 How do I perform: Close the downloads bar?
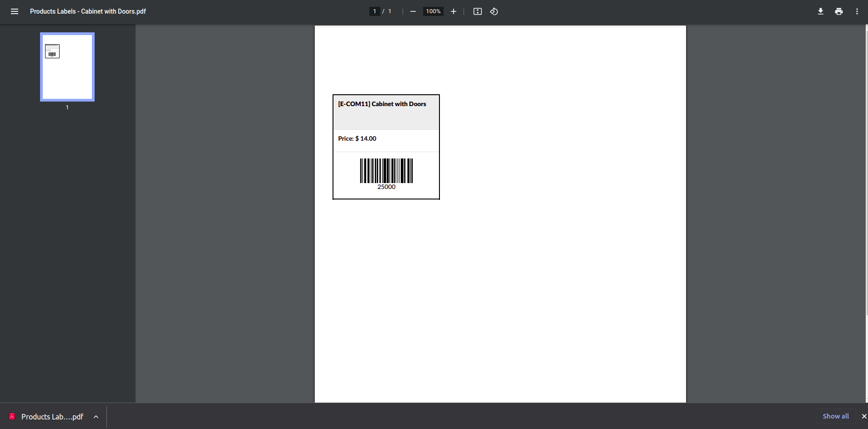(x=864, y=416)
